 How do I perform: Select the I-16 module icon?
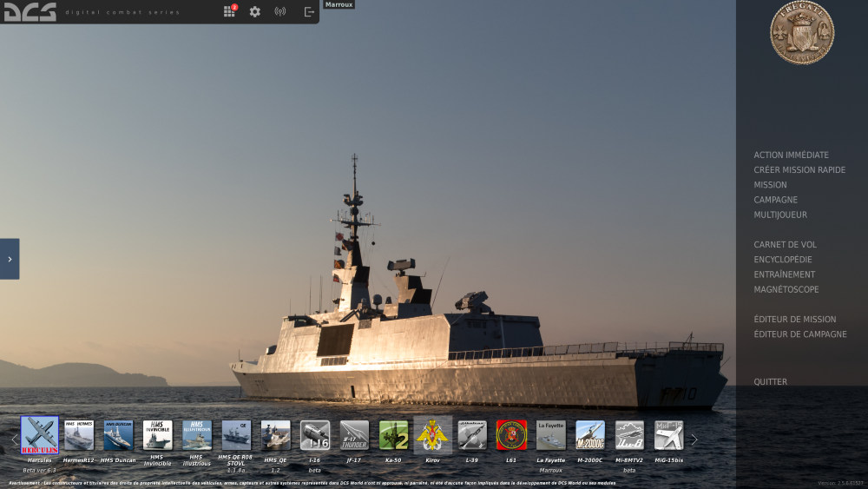(x=314, y=435)
